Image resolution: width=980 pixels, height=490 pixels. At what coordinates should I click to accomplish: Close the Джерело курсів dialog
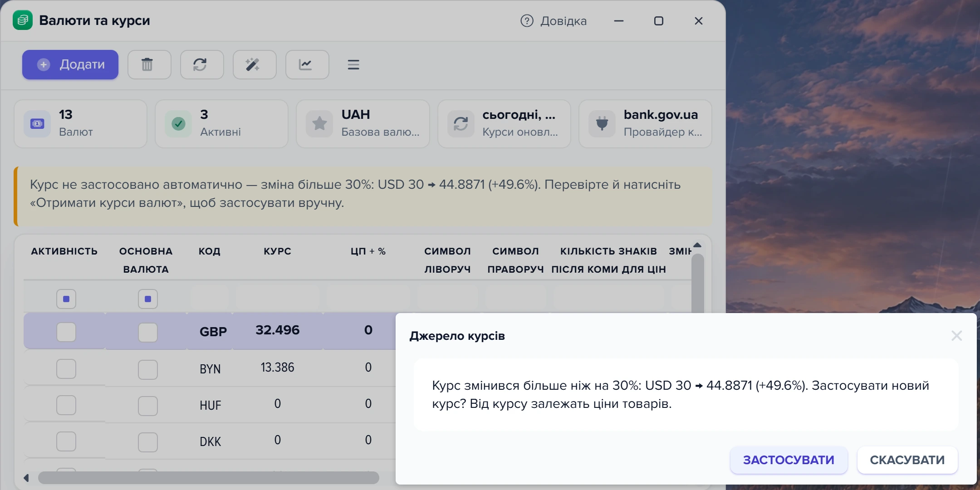[x=957, y=336]
